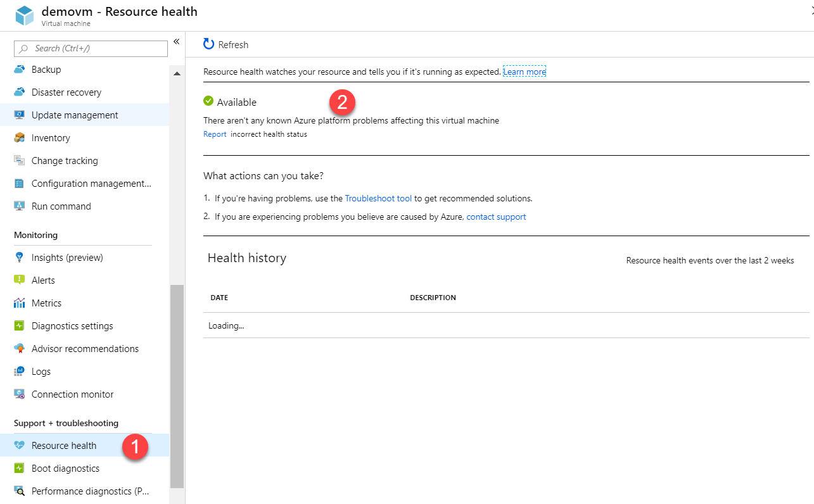Click Report incorrect health status link
The image size is (814, 504).
(215, 134)
